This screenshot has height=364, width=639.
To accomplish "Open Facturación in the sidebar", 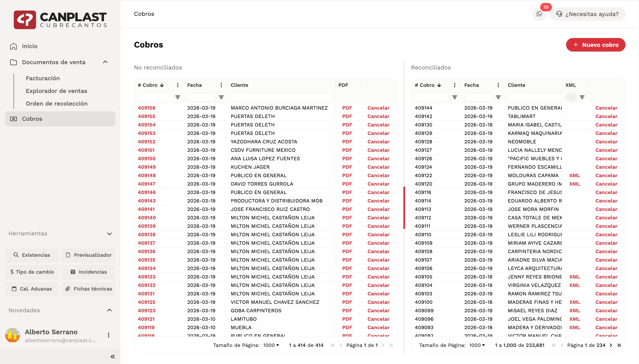I will [43, 78].
